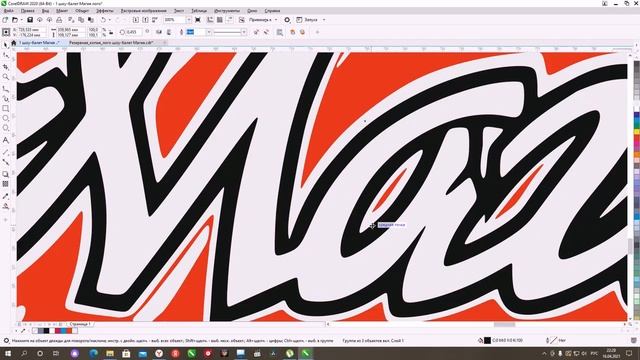Viewport: 640px width, 360px height.
Task: Select the Color Eyedropper tool
Action: pos(5,196)
